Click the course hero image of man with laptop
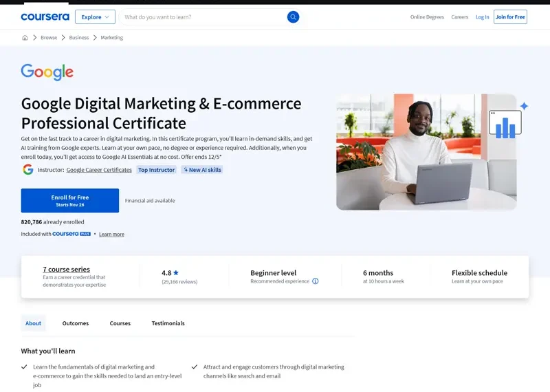Viewport: 550px width, 392px height. pyautogui.click(x=426, y=152)
